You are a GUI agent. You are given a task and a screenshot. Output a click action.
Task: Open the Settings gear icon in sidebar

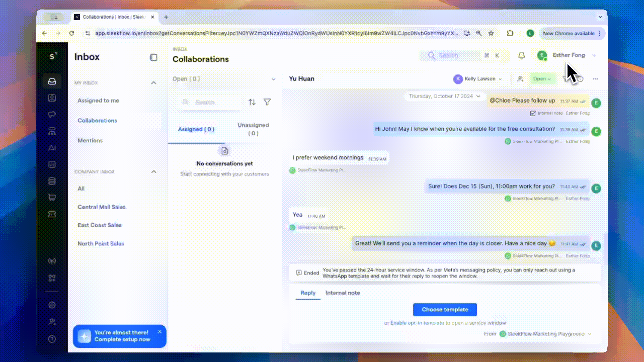pyautogui.click(x=52, y=305)
